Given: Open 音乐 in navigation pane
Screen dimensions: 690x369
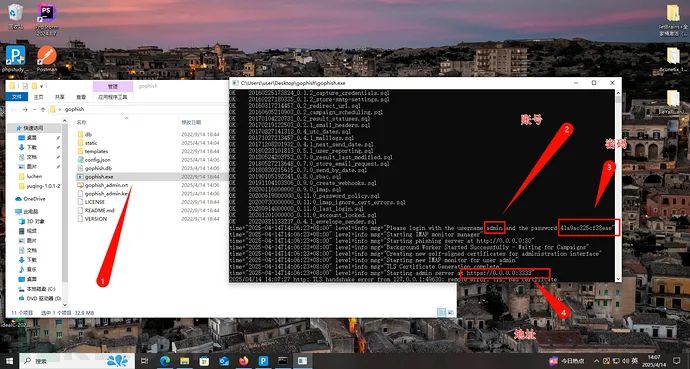Looking at the screenshot, I should (x=28, y=269).
